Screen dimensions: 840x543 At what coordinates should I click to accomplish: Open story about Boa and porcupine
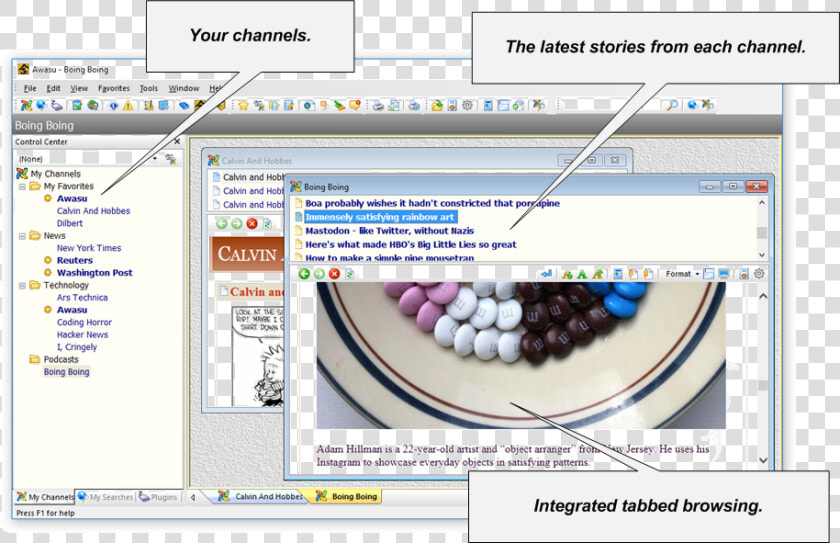coord(432,203)
